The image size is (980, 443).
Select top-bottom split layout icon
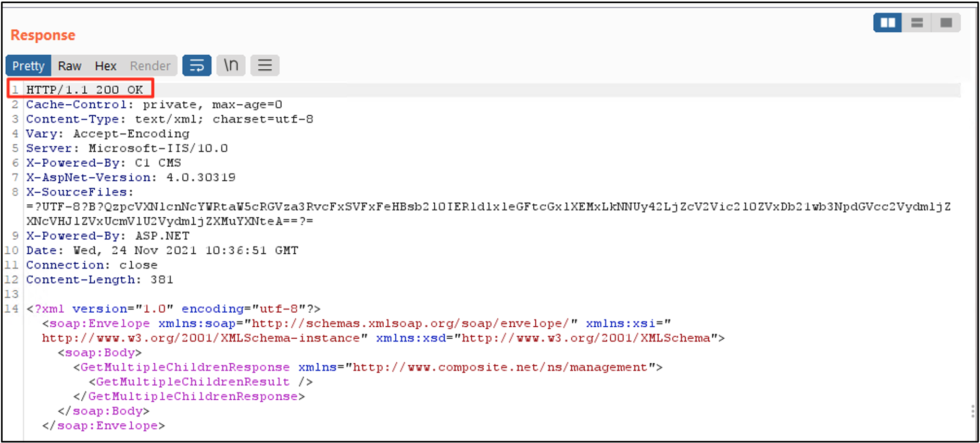pyautogui.click(x=917, y=22)
